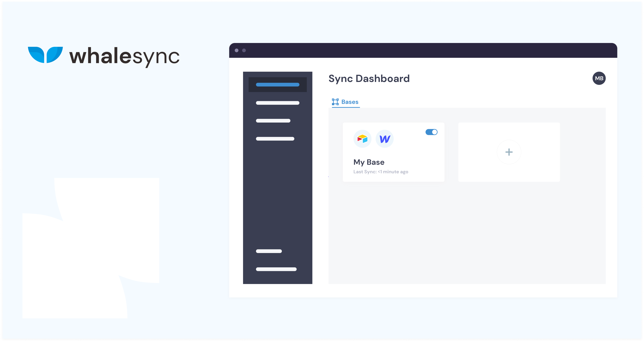This screenshot has width=644, height=342.
Task: Click the third sidebar navigation item
Action: (273, 121)
